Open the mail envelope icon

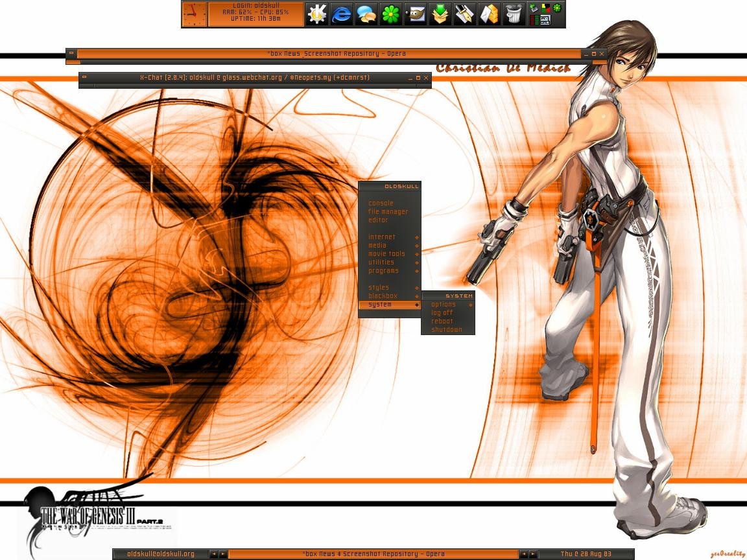(490, 14)
